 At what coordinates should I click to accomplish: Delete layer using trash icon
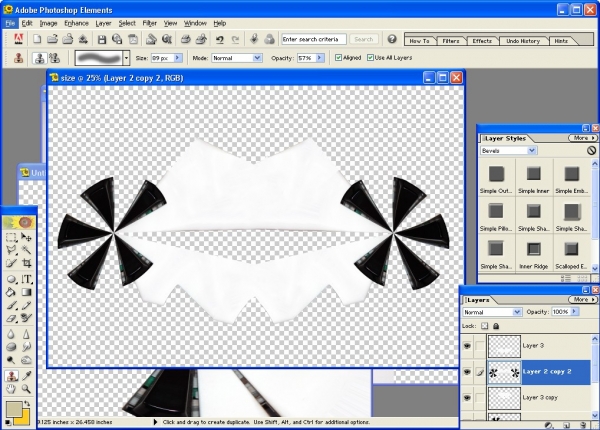click(583, 425)
